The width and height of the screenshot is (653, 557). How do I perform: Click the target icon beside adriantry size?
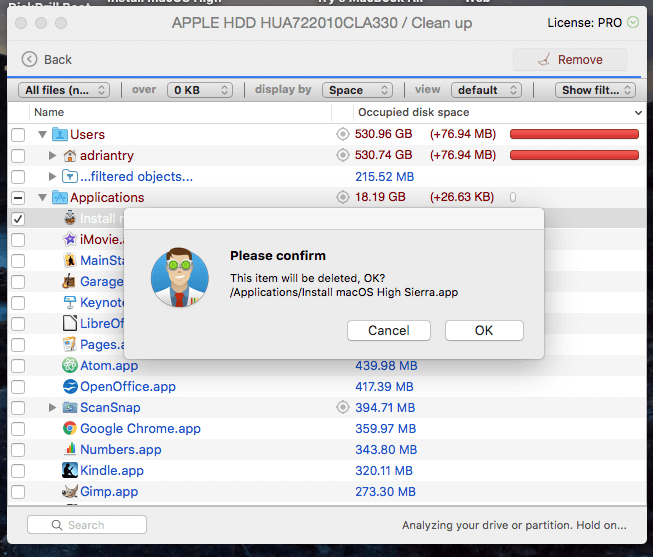[x=343, y=155]
